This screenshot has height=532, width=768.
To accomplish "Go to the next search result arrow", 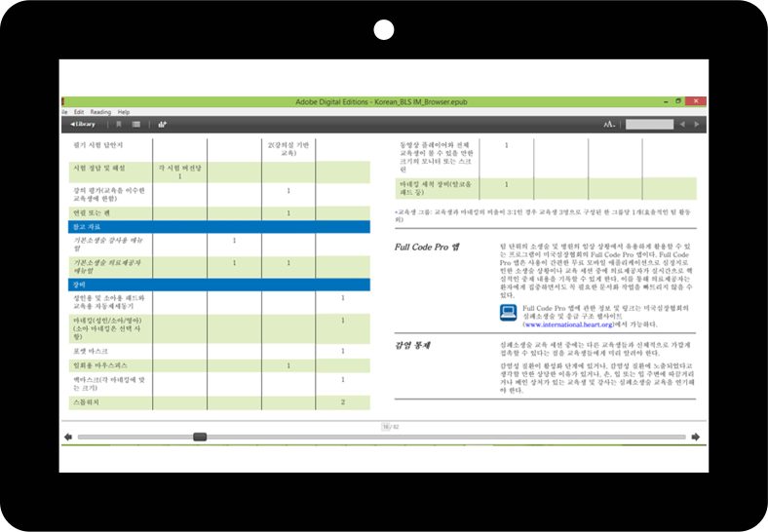I will (697, 125).
